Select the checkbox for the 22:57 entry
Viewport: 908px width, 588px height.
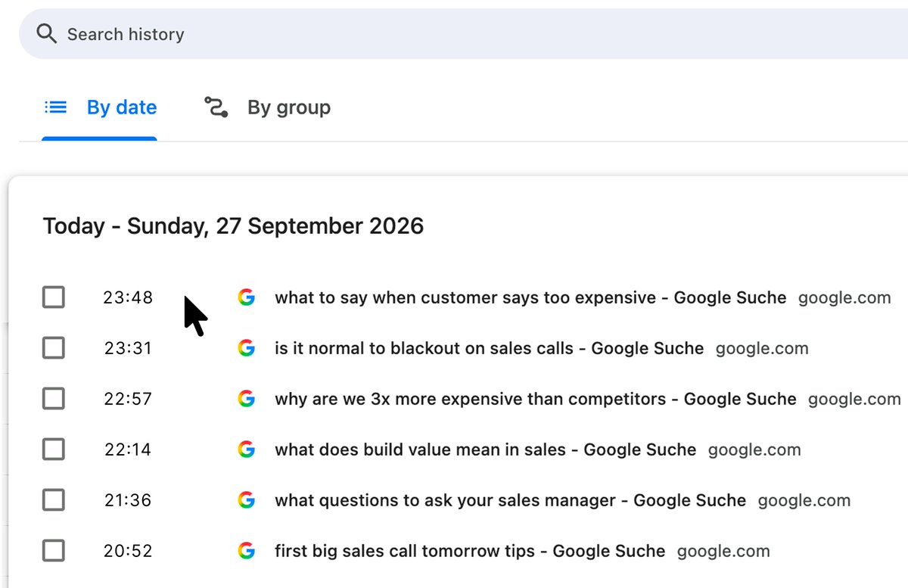pos(53,399)
